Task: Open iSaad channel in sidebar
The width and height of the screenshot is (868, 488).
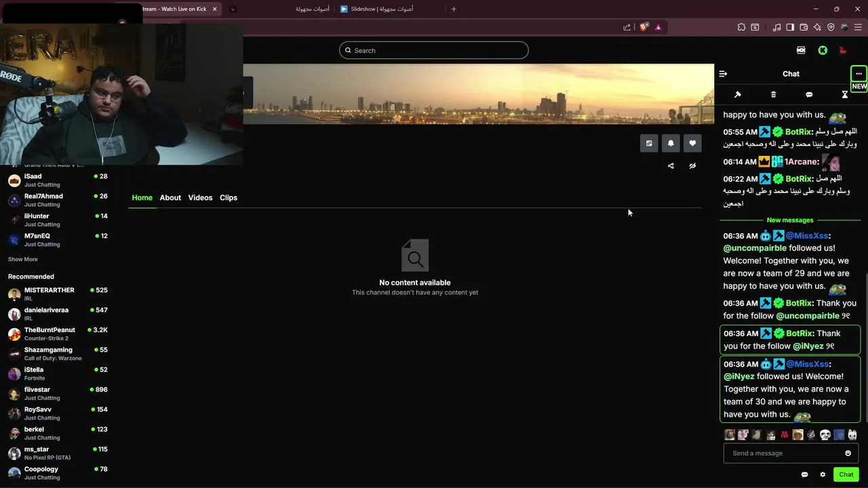Action: (58, 180)
